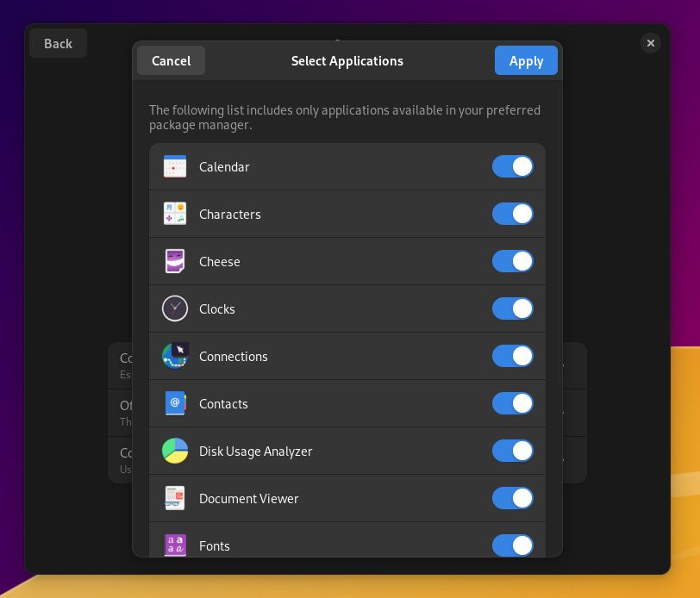Click the Characters app icon
The height and width of the screenshot is (598, 700).
click(x=175, y=214)
